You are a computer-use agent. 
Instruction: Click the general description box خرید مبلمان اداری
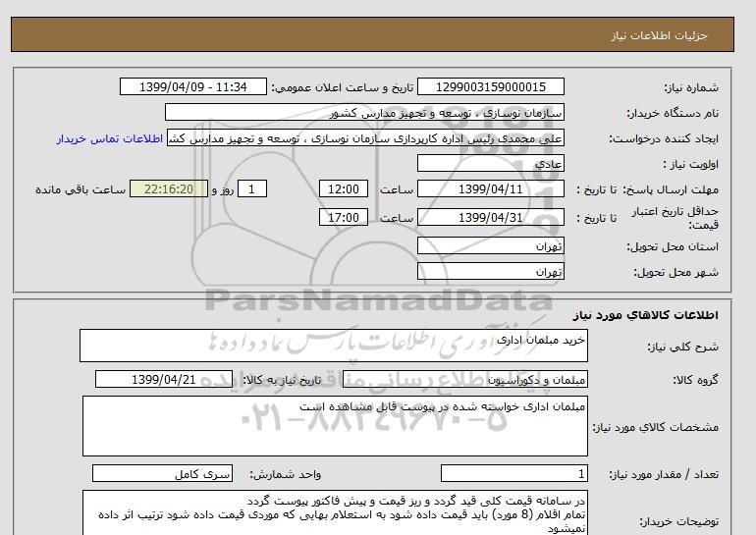pos(334,346)
